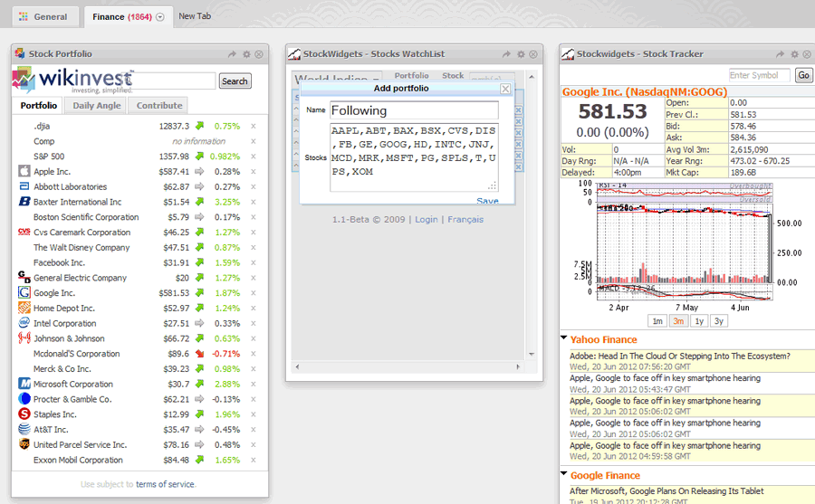
Task: Select the 1m chart range
Action: pos(657,321)
